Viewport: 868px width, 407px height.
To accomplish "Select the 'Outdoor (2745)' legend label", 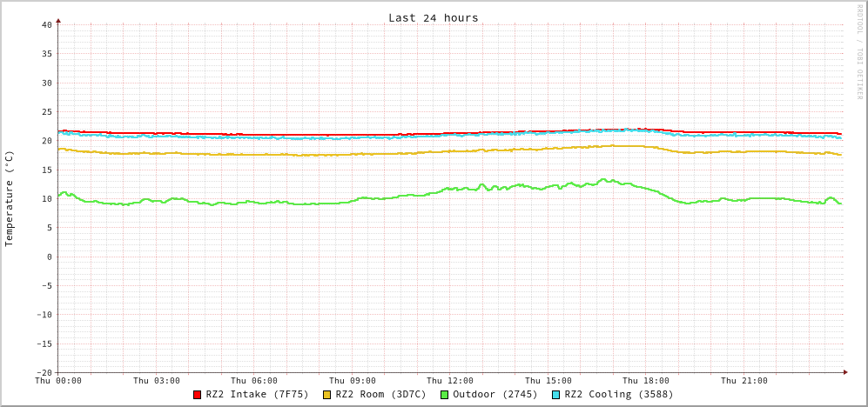I will coord(495,394).
